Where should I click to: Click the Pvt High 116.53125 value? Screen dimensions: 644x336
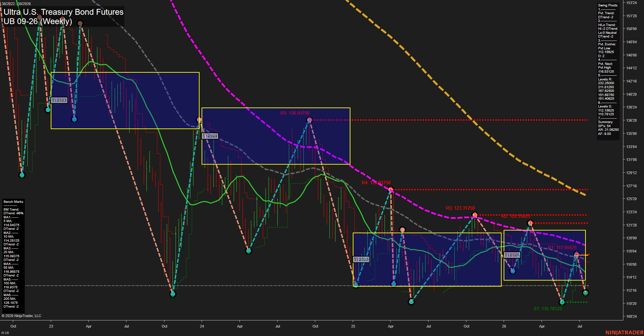tap(606, 70)
